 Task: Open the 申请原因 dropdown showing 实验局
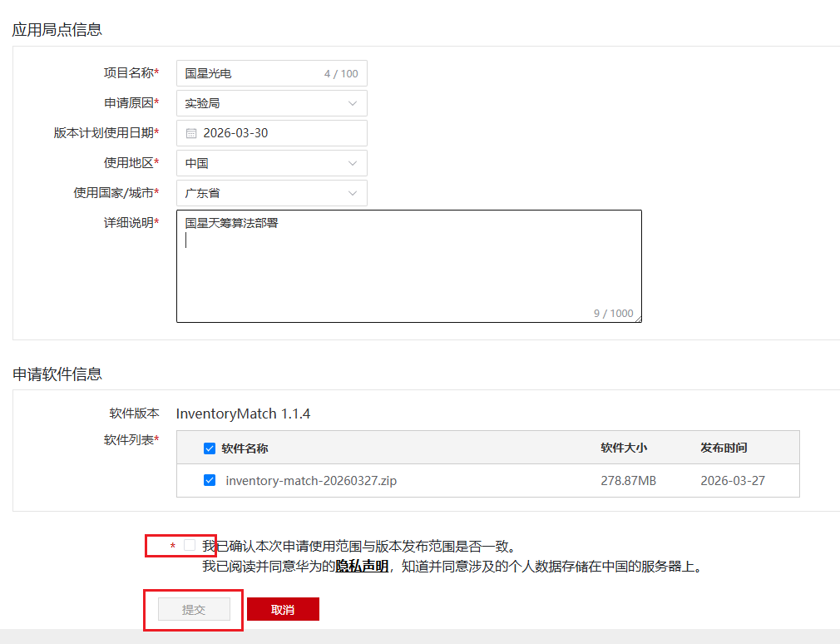coord(271,103)
